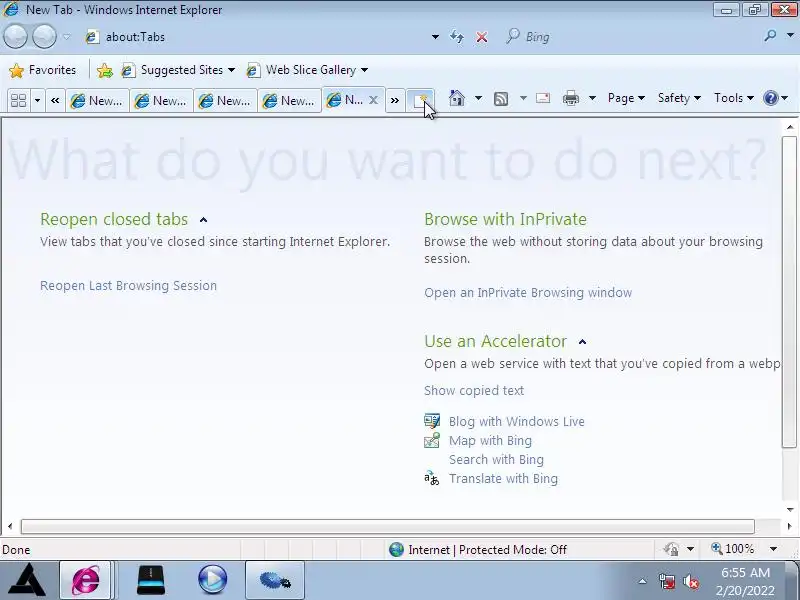Click Translate with Bing accelerator
This screenshot has height=600, width=800.
coord(503,479)
